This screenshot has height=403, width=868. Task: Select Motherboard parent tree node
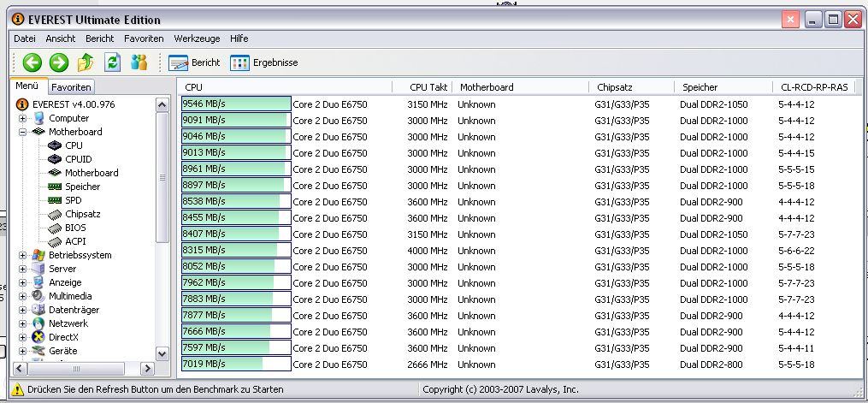[x=75, y=132]
